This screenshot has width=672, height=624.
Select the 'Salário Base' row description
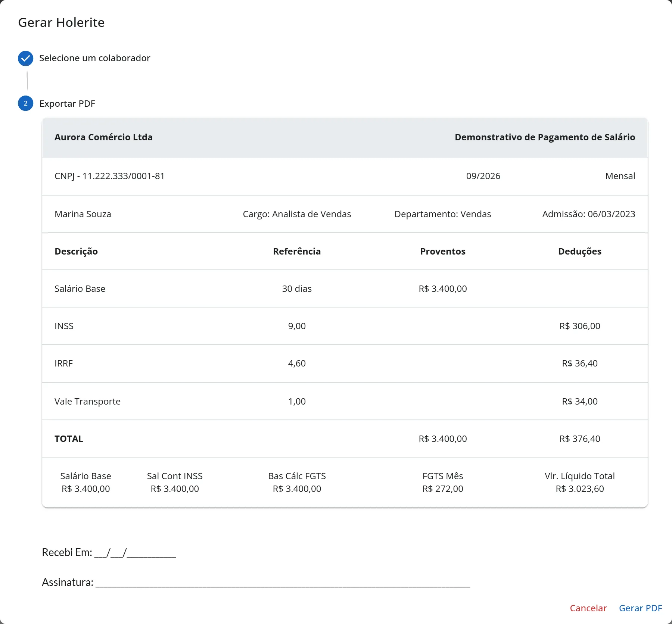tap(80, 289)
